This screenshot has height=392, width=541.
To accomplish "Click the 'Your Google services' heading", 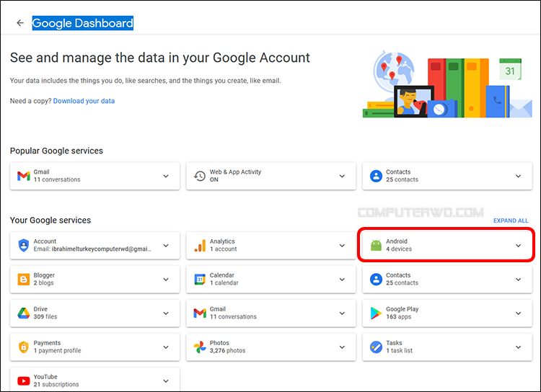I will pyautogui.click(x=50, y=220).
